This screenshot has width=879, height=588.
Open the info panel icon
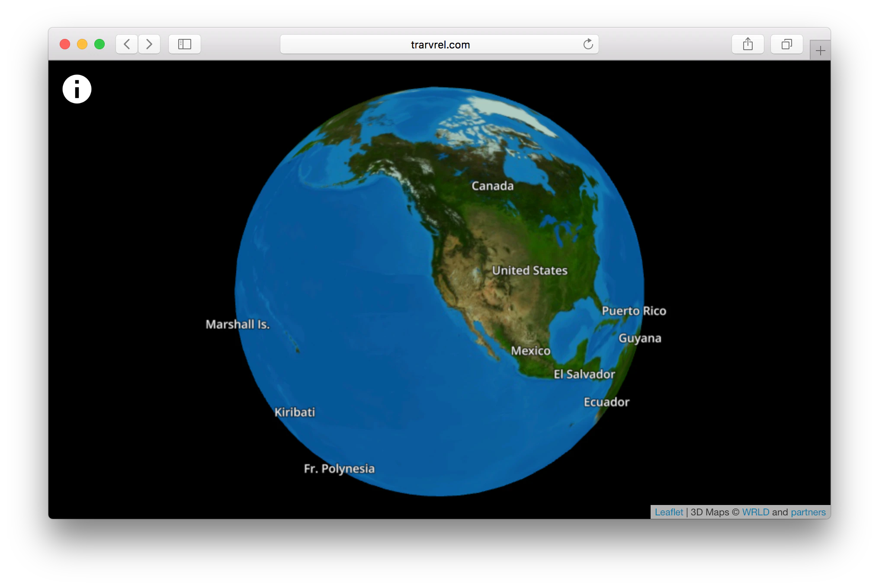(77, 89)
